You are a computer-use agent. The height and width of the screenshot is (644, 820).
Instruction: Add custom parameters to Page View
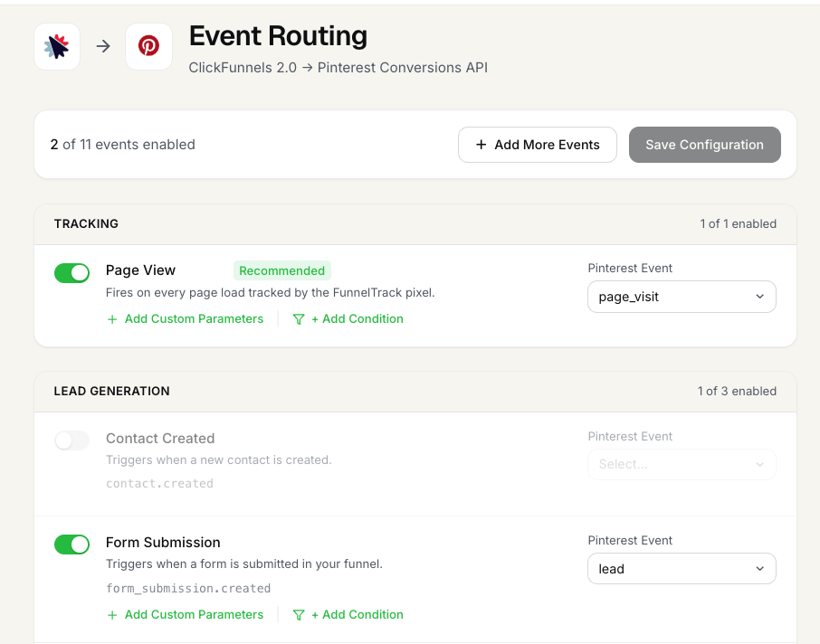186,319
